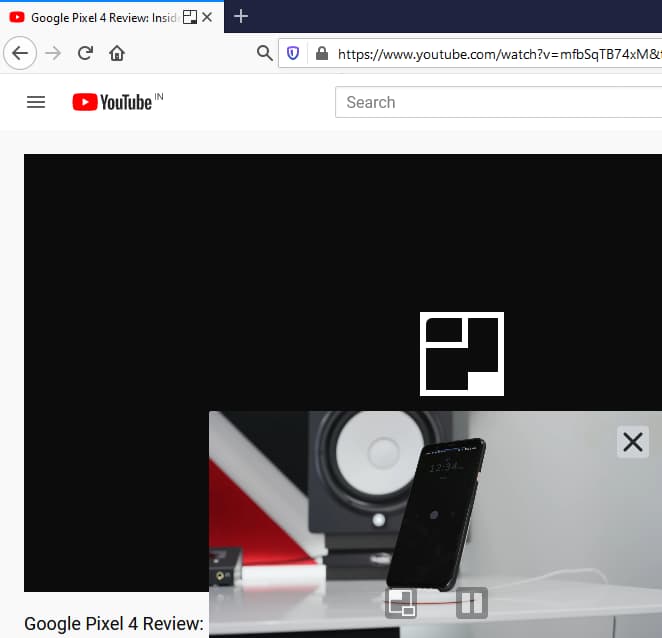Viewport: 662px width, 638px height.
Task: Click the magnifier icon in address bar
Action: (x=265, y=53)
